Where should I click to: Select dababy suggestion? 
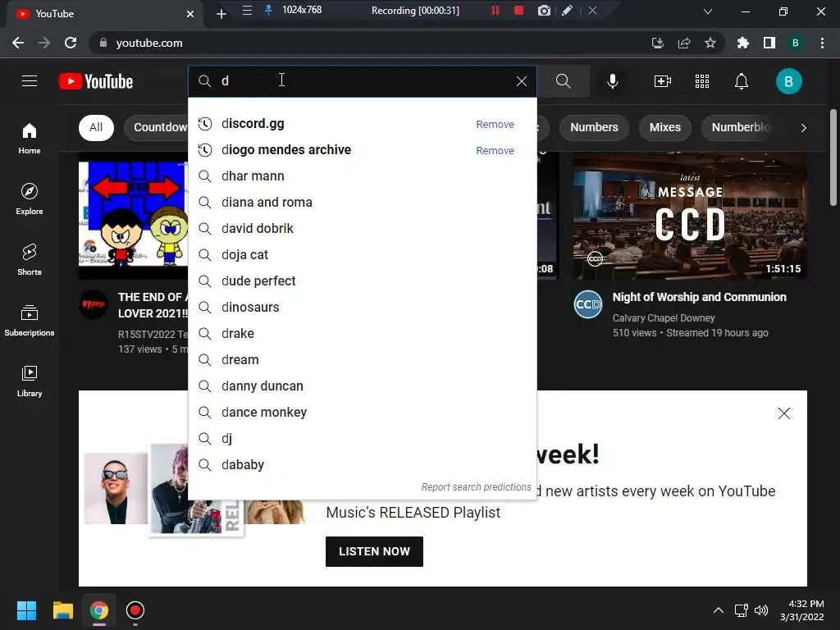(362, 465)
